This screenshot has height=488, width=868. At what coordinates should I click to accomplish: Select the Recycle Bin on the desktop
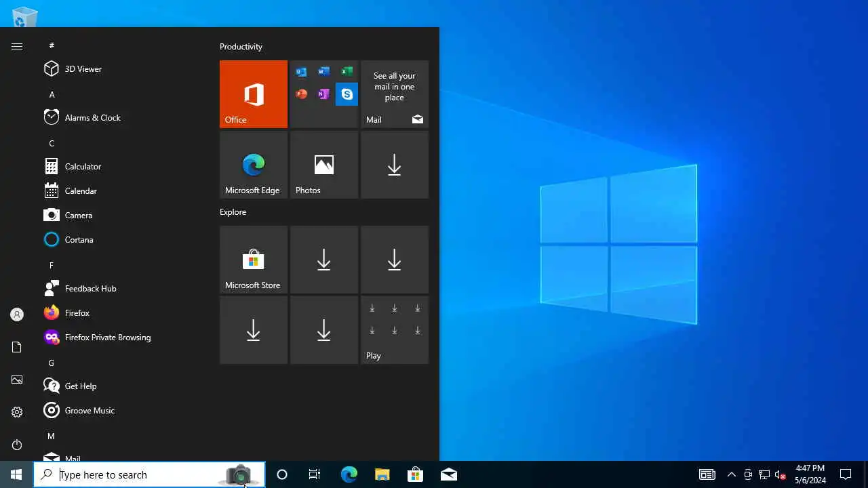(x=24, y=16)
